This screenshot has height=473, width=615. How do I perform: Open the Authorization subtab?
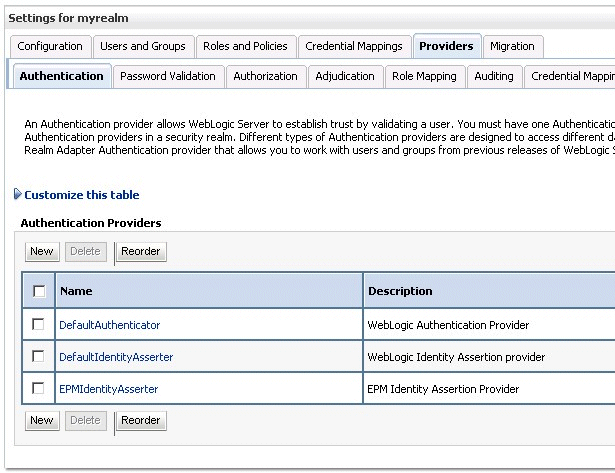265,76
